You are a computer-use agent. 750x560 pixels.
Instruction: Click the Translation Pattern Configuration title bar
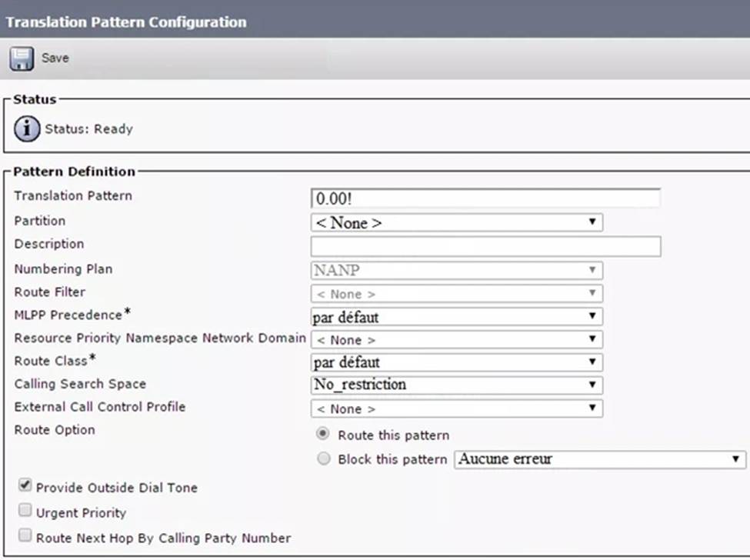click(126, 22)
